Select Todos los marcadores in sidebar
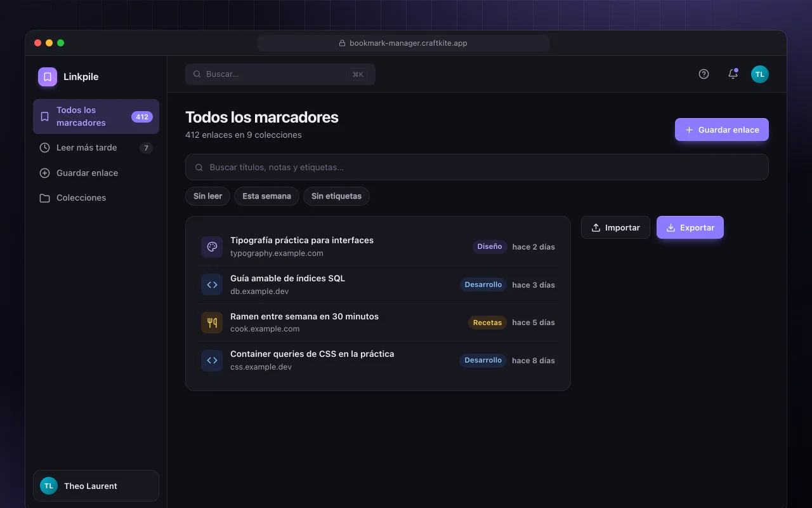This screenshot has width=812, height=508. [96, 117]
